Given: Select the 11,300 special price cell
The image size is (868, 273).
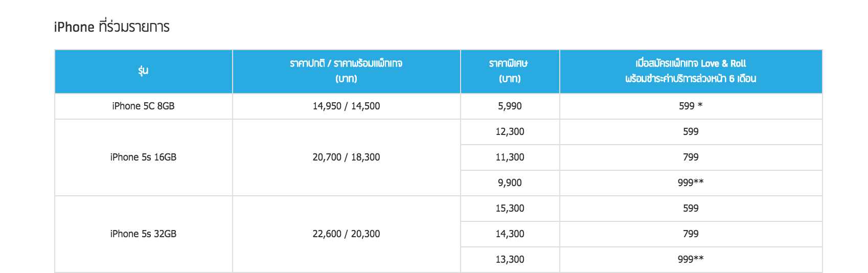Looking at the screenshot, I should click(x=510, y=157).
